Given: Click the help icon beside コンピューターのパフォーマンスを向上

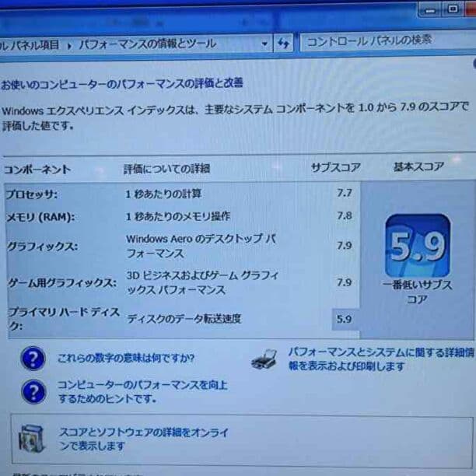Looking at the screenshot, I should [33, 391].
